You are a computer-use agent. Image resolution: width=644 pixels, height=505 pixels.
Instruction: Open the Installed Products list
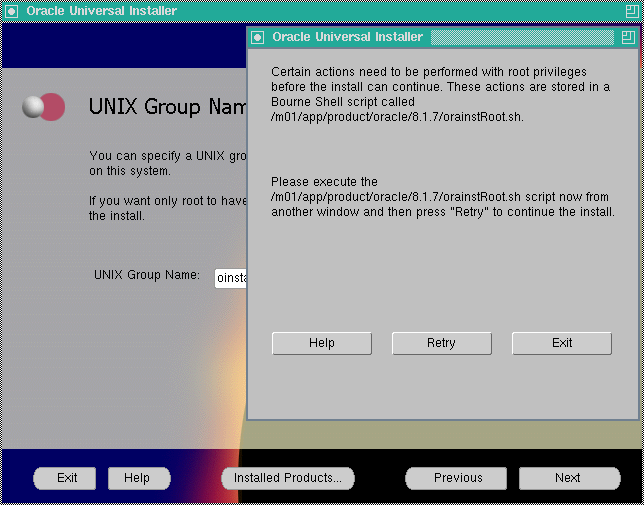point(287,478)
